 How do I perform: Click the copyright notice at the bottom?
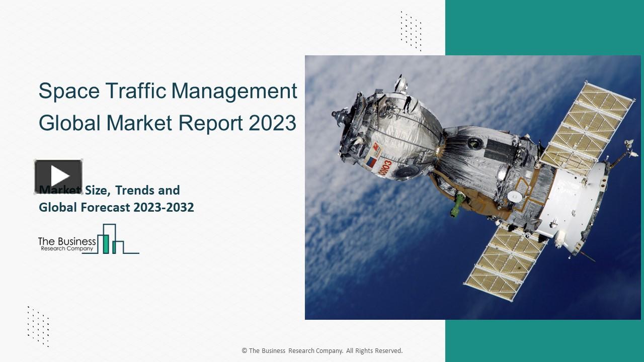coord(322,350)
